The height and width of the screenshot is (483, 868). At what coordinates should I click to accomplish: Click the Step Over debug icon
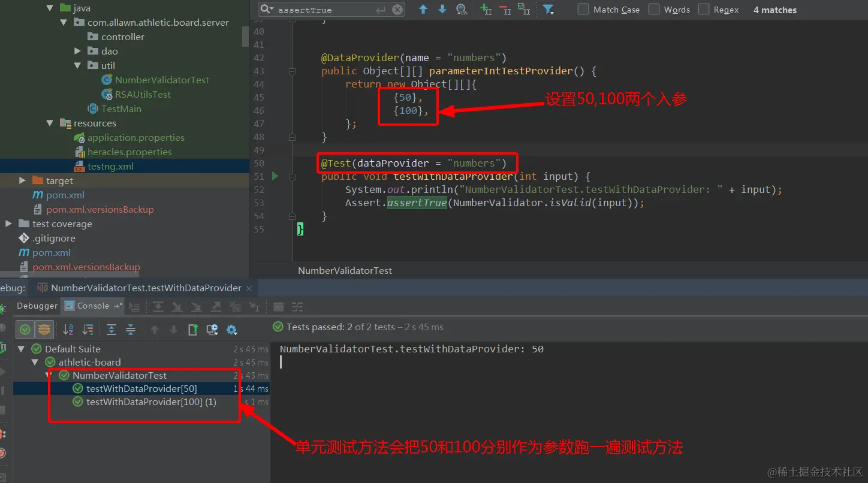coord(158,307)
